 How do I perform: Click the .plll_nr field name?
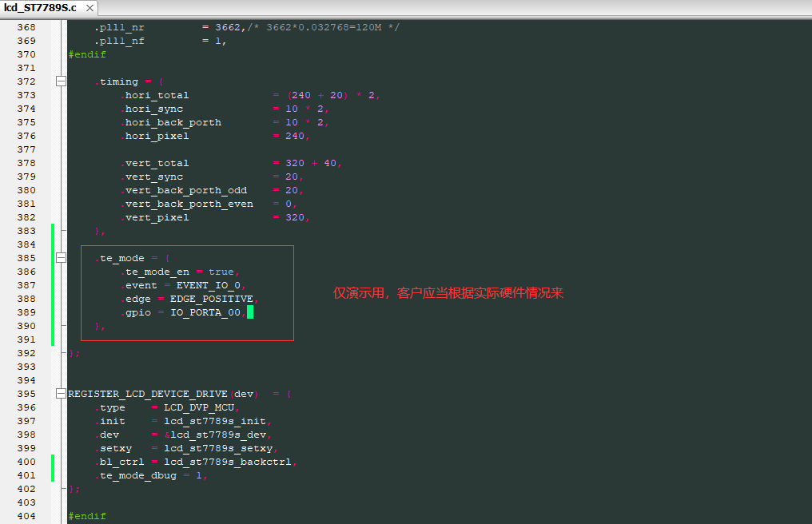click(x=120, y=27)
